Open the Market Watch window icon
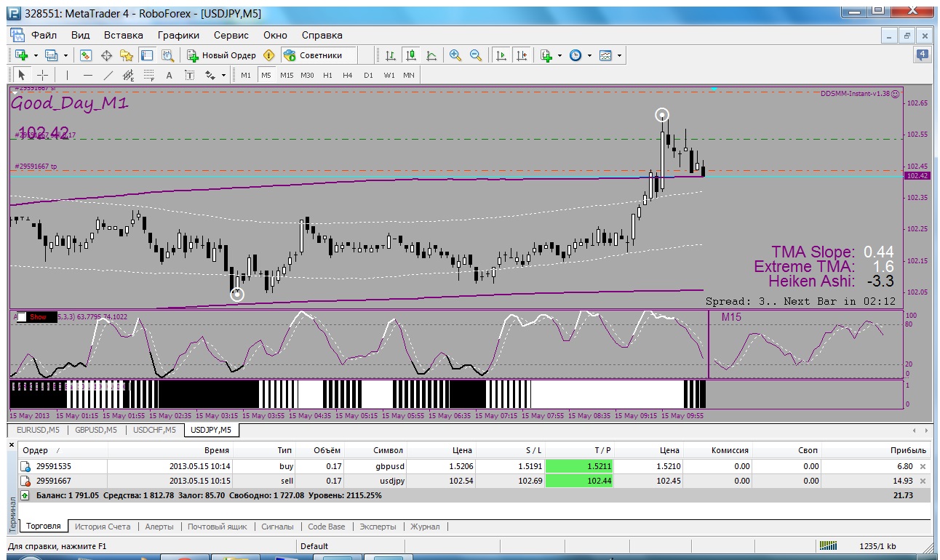Image resolution: width=940 pixels, height=560 pixels. point(86,55)
